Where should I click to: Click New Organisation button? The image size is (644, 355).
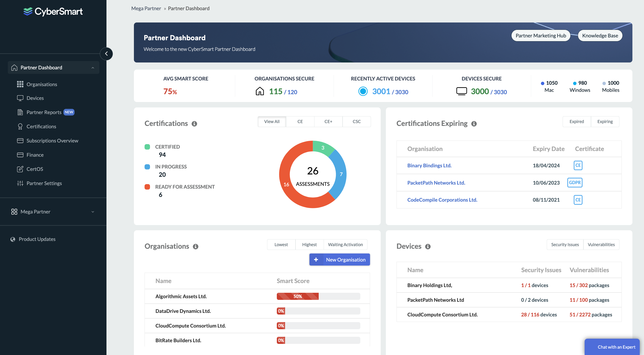click(x=340, y=259)
